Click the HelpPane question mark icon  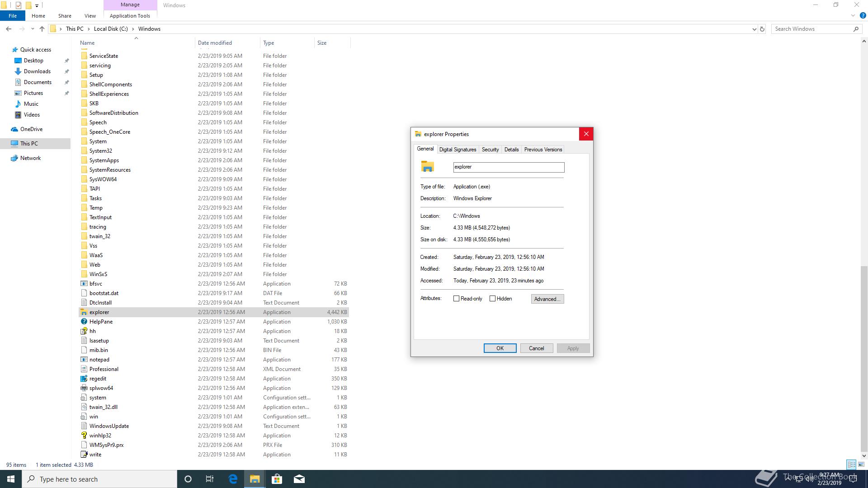click(84, 322)
